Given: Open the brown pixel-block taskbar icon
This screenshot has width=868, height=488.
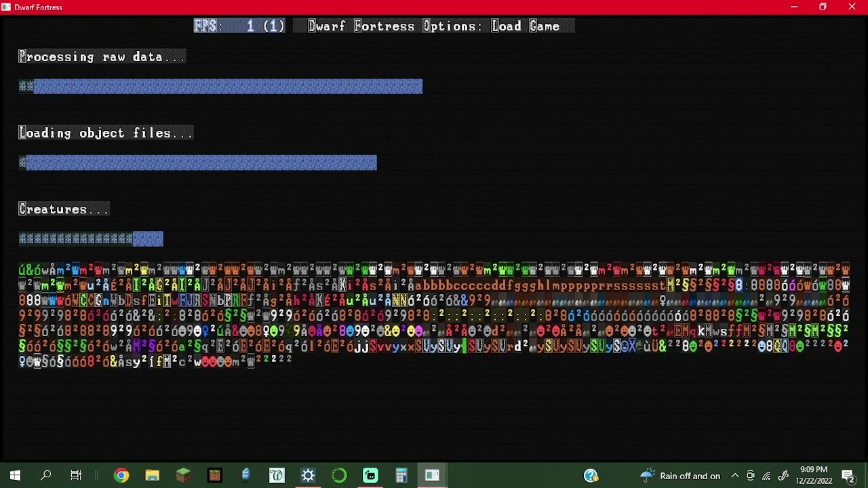Looking at the screenshot, I should click(214, 476).
